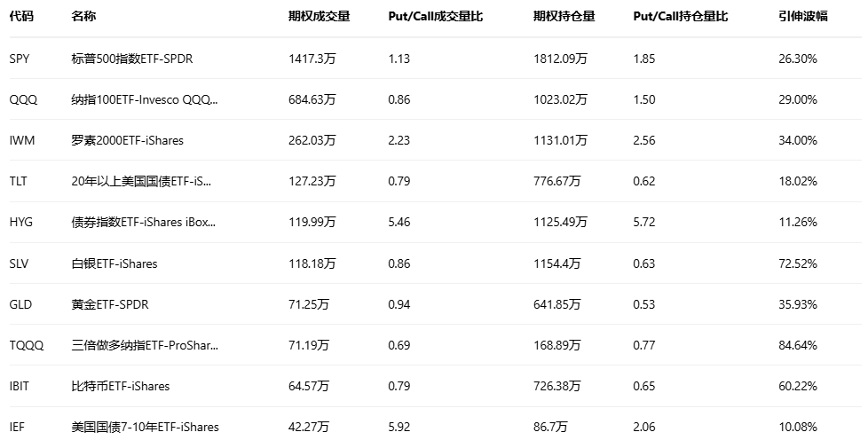Open the 白银ETF-iShares name
The width and height of the screenshot is (868, 448).
pos(114,263)
